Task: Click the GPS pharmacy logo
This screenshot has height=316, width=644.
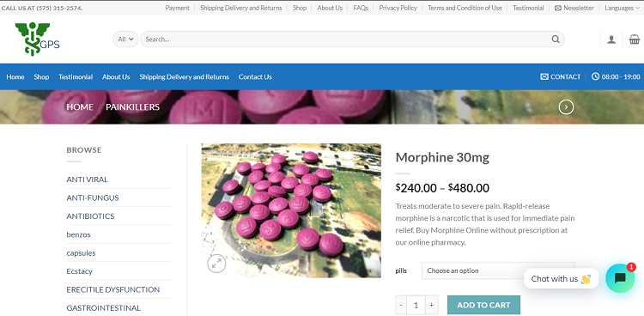Action: coord(38,39)
